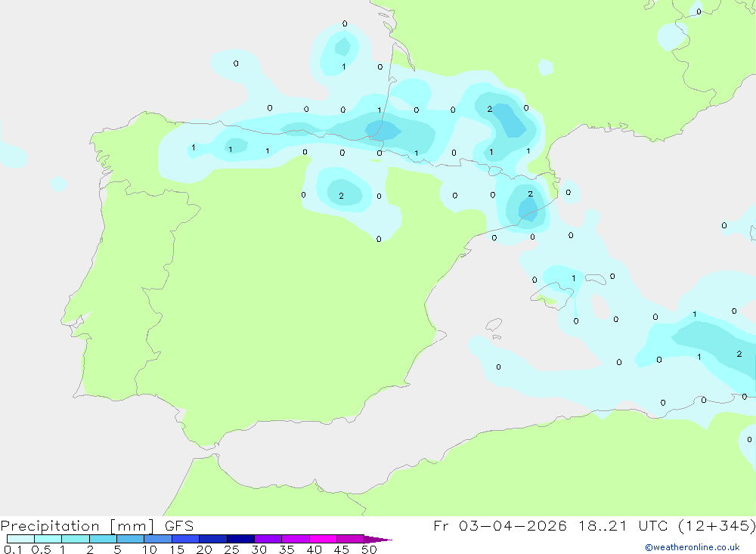Screen dimensions: 756x554
Task: Choose the 25–30 mm navy legend swatch
Action: [240, 539]
